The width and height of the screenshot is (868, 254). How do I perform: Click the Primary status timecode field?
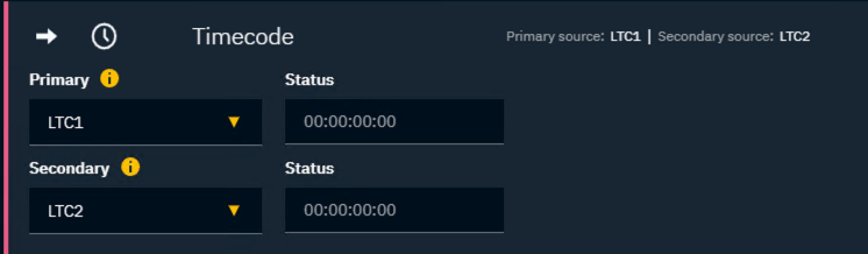(x=394, y=122)
